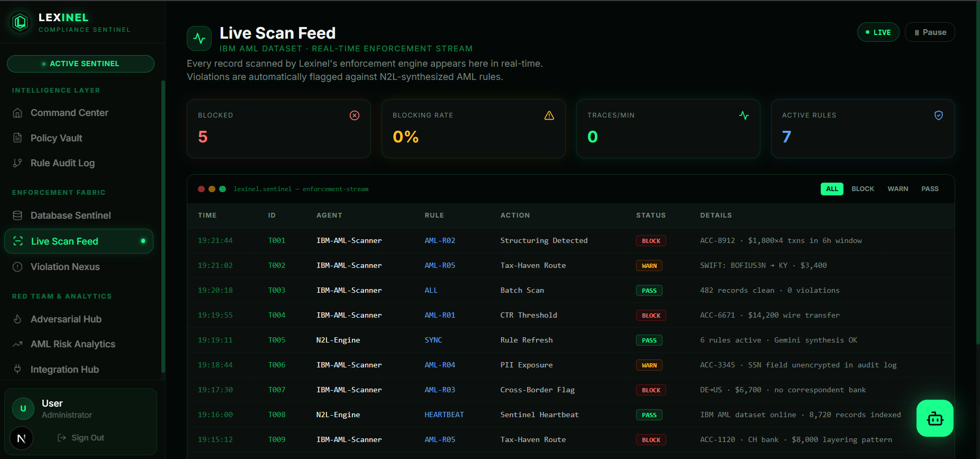Open Command Center from sidebar

tap(69, 113)
